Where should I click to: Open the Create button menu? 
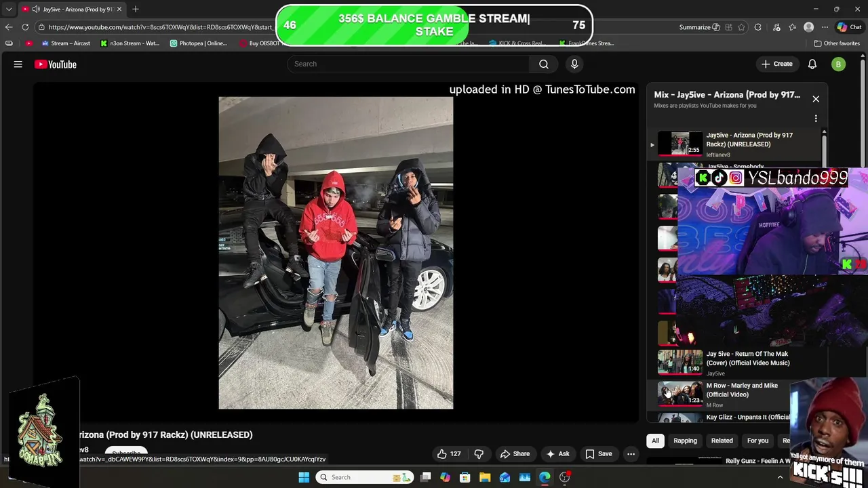coord(776,64)
